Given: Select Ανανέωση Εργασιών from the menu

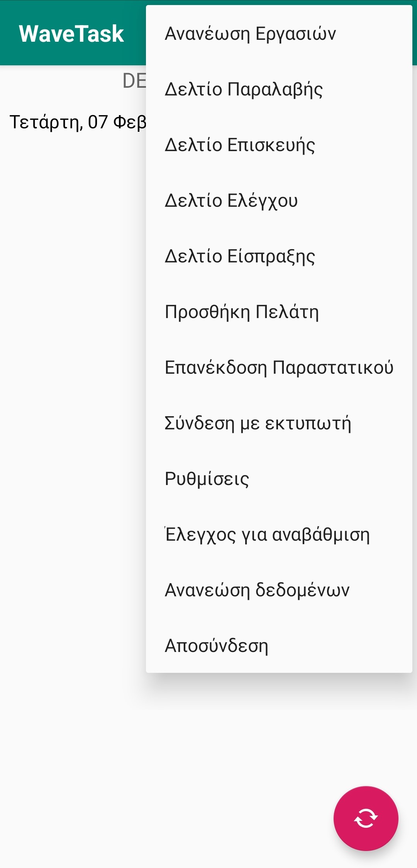Looking at the screenshot, I should coord(250,34).
